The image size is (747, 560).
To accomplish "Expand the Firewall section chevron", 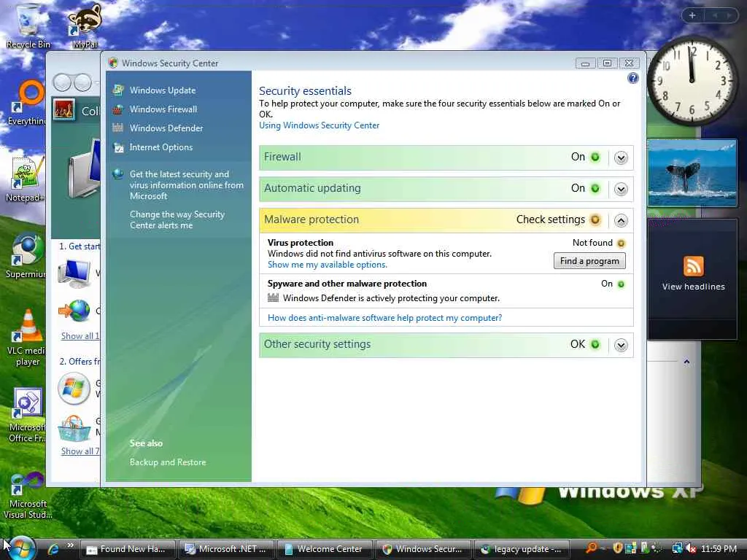I will click(x=621, y=157).
